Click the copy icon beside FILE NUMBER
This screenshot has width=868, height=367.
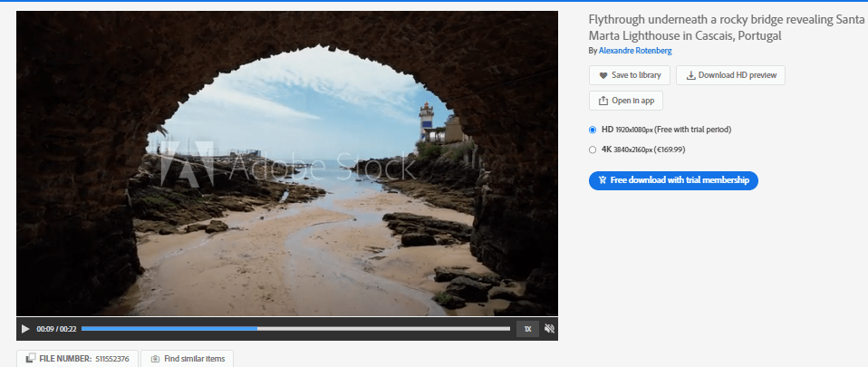tap(29, 359)
